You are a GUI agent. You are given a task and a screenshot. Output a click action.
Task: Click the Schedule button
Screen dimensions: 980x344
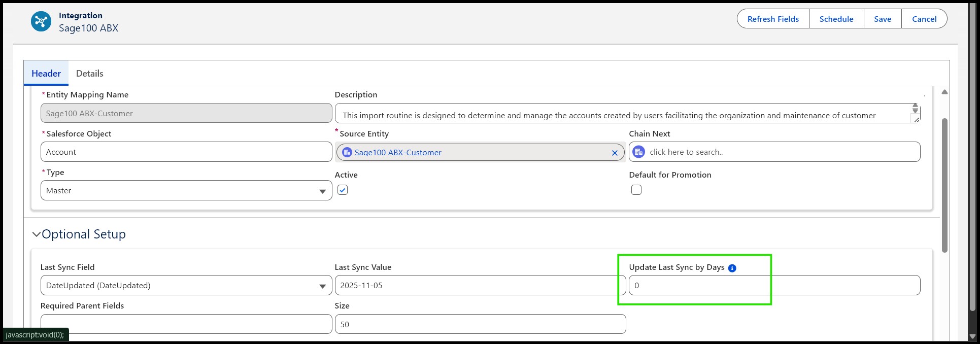pyautogui.click(x=836, y=19)
